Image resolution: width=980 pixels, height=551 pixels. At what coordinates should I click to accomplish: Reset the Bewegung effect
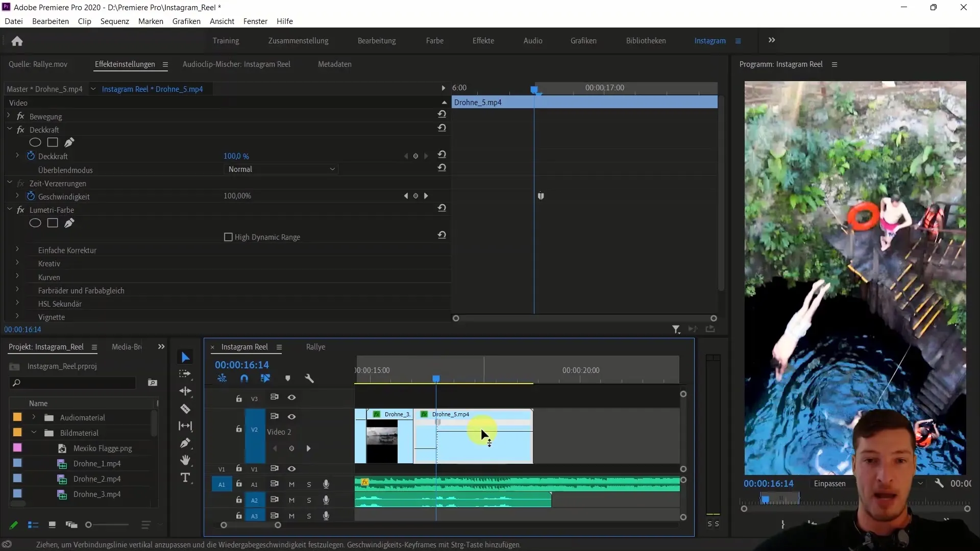[x=442, y=114]
